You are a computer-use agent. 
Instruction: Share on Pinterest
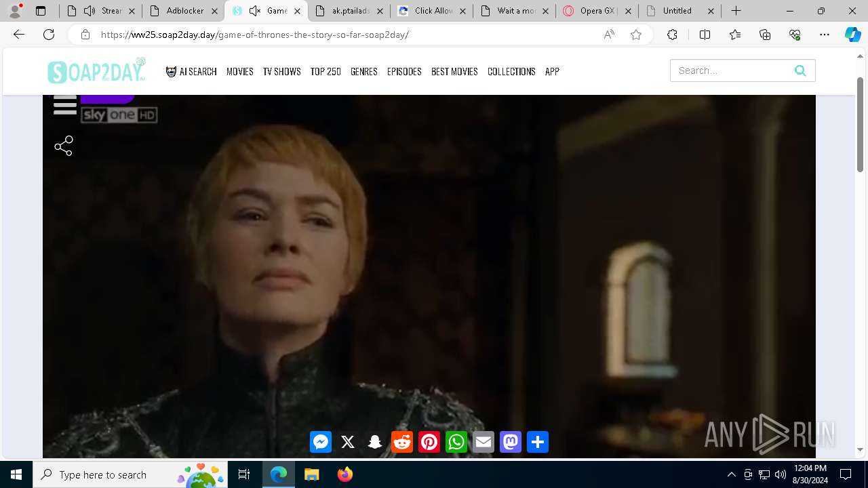click(429, 442)
